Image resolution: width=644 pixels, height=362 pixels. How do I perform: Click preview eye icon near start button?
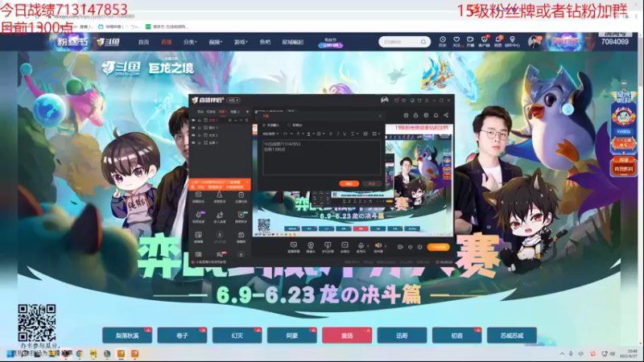pos(410,247)
